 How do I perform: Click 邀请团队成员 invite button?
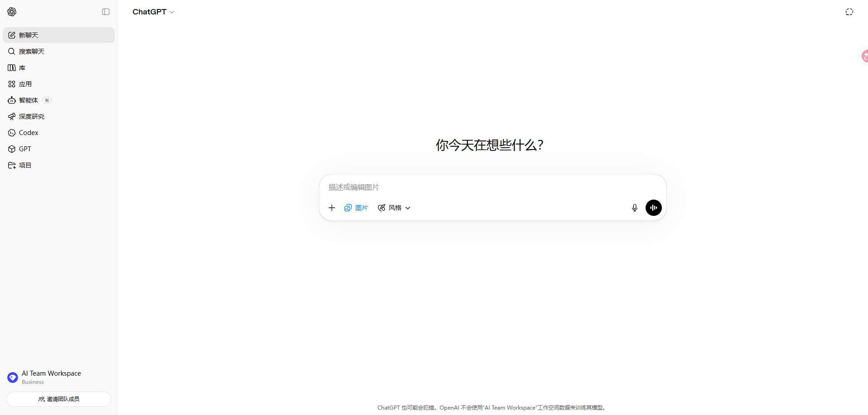click(x=59, y=399)
